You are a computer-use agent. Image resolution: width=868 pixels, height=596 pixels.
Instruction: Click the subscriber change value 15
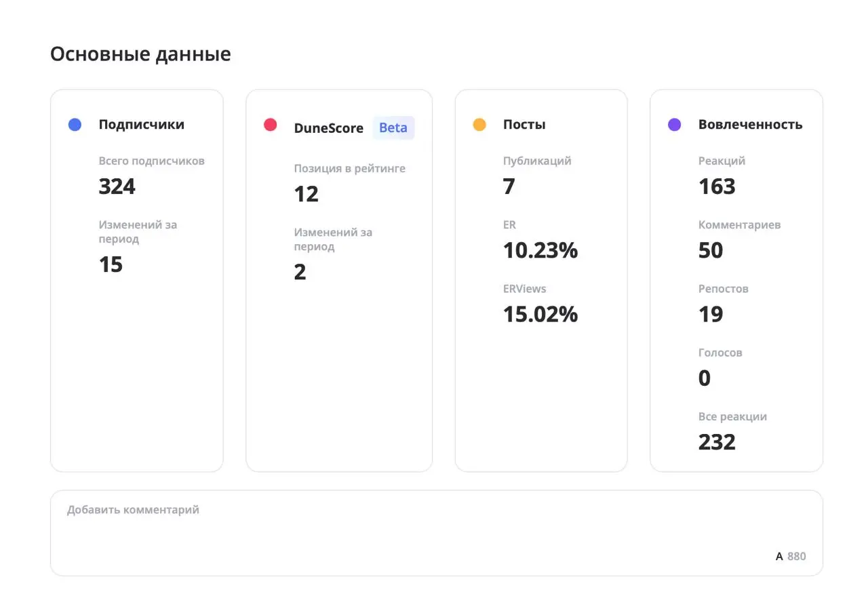click(x=111, y=264)
